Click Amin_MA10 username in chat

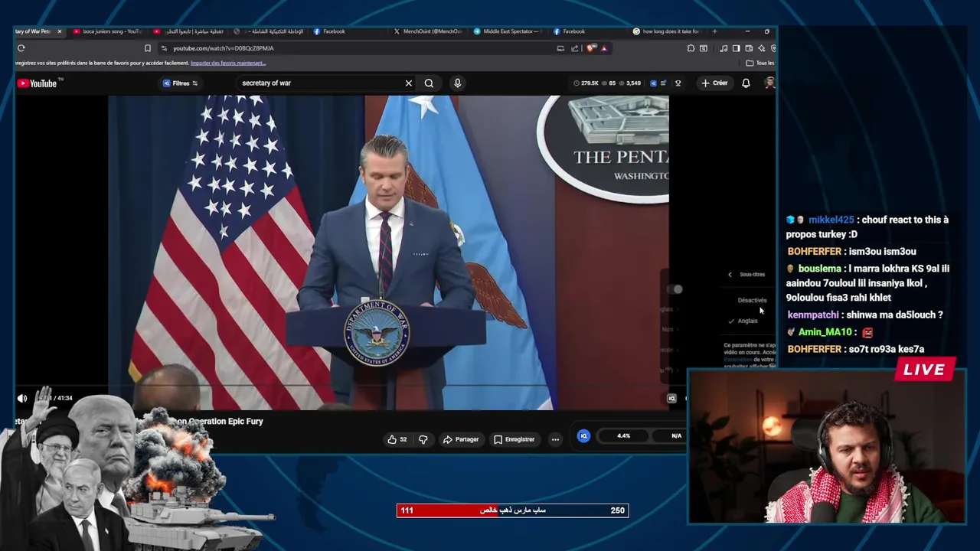[825, 332]
